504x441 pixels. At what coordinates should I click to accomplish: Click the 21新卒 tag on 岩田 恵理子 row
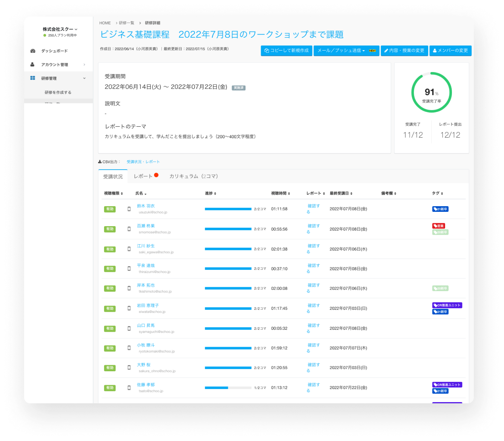(x=440, y=312)
